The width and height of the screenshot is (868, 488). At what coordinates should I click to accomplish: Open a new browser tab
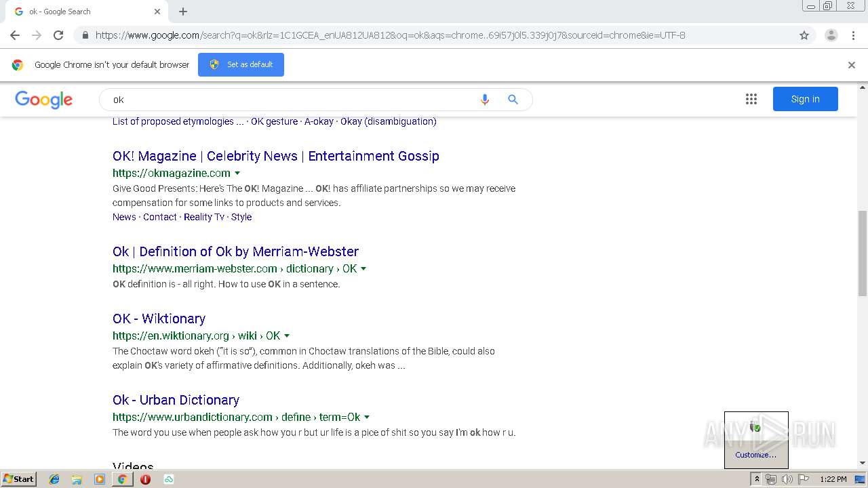183,12
